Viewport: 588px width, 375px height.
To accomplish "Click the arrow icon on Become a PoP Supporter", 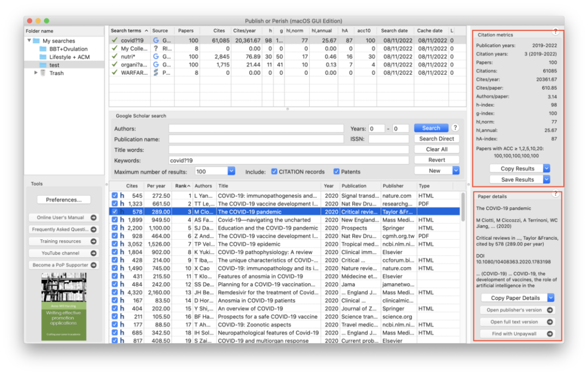I will coord(94,265).
